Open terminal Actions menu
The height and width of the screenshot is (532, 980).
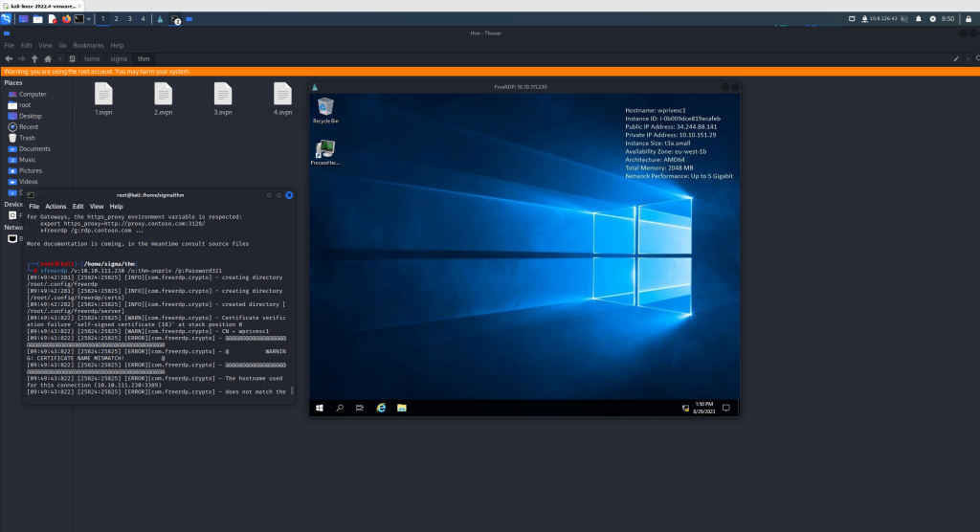56,207
